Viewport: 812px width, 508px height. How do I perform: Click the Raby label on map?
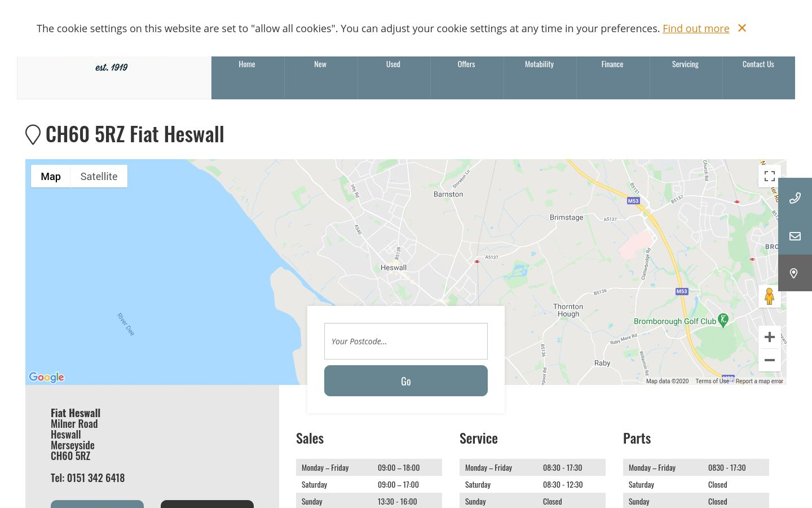(602, 363)
